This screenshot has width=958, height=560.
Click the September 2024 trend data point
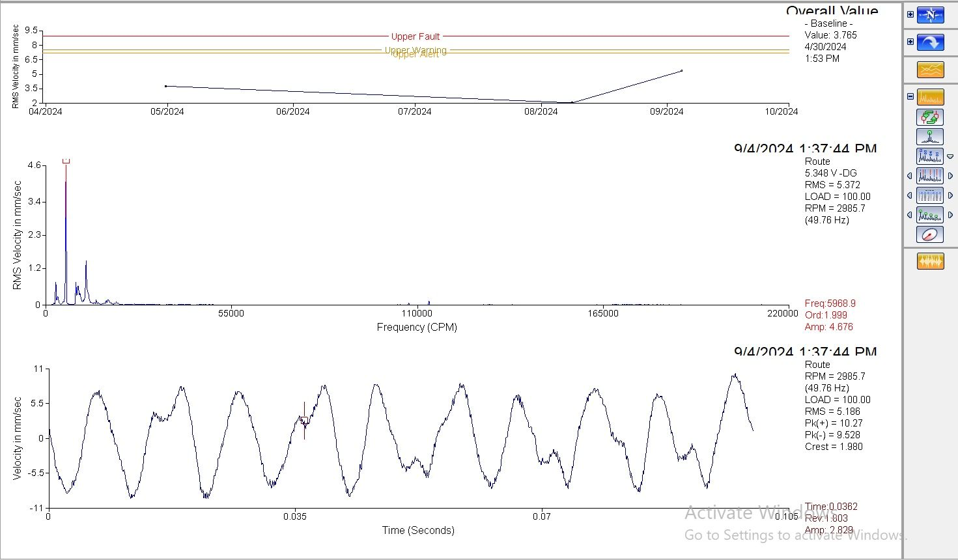pyautogui.click(x=682, y=70)
